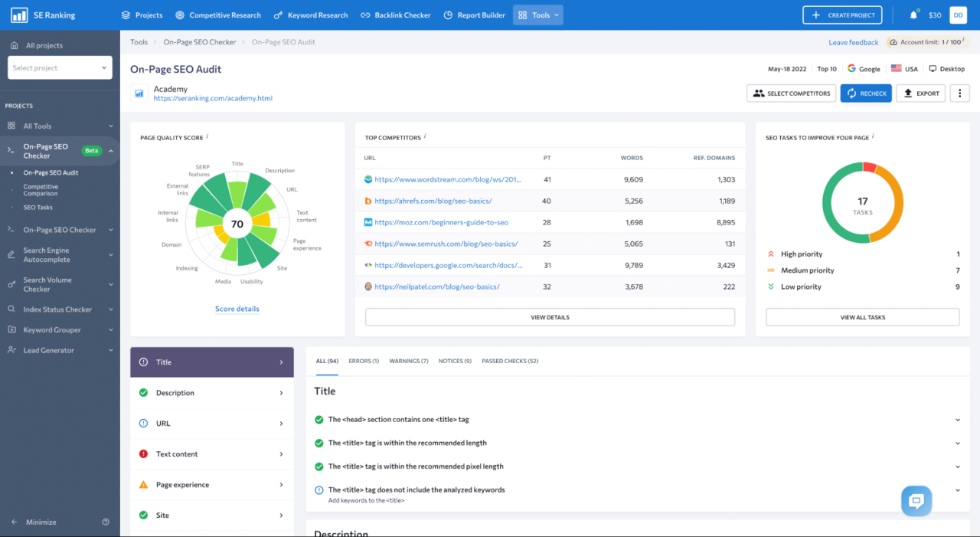Click the notifications bell icon
The height and width of the screenshot is (537, 980).
pyautogui.click(x=913, y=15)
